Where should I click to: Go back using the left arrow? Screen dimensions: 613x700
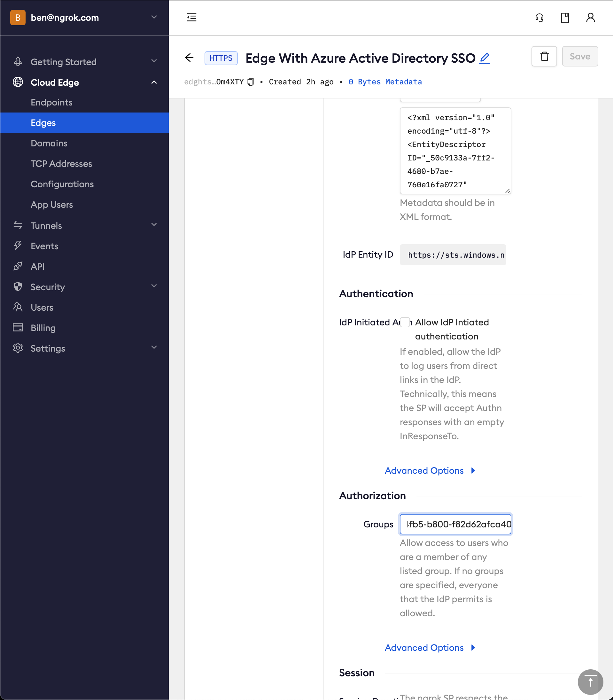[x=189, y=58]
